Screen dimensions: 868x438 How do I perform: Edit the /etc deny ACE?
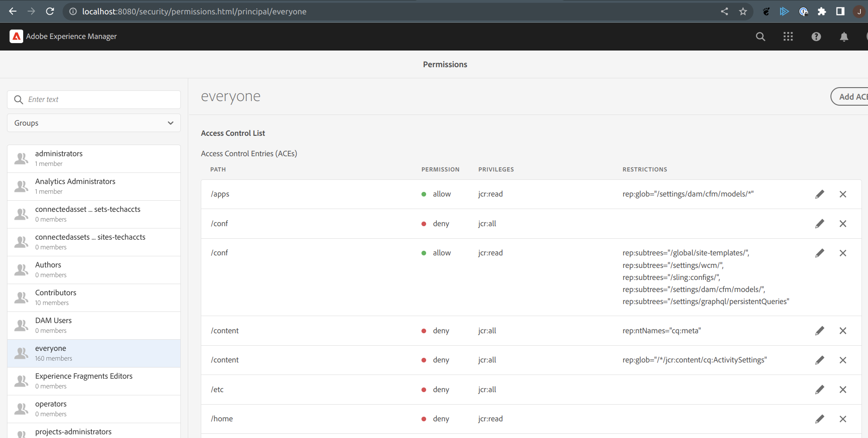point(820,389)
